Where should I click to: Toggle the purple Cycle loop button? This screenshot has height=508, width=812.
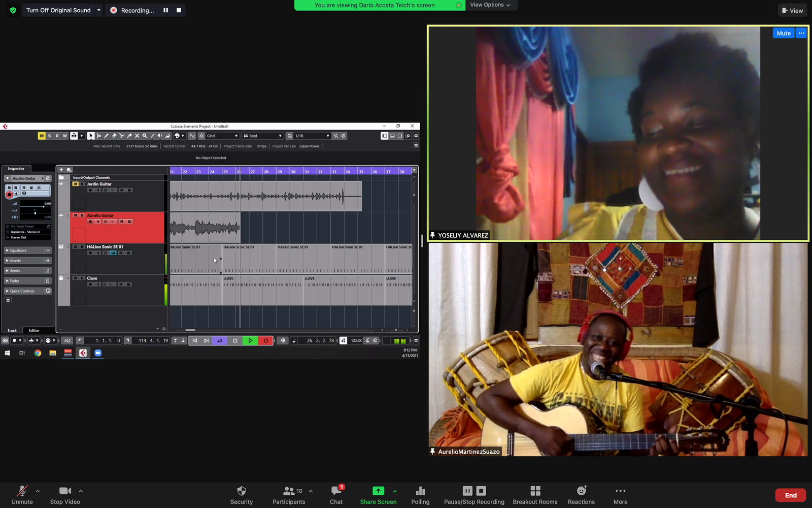[x=220, y=340]
